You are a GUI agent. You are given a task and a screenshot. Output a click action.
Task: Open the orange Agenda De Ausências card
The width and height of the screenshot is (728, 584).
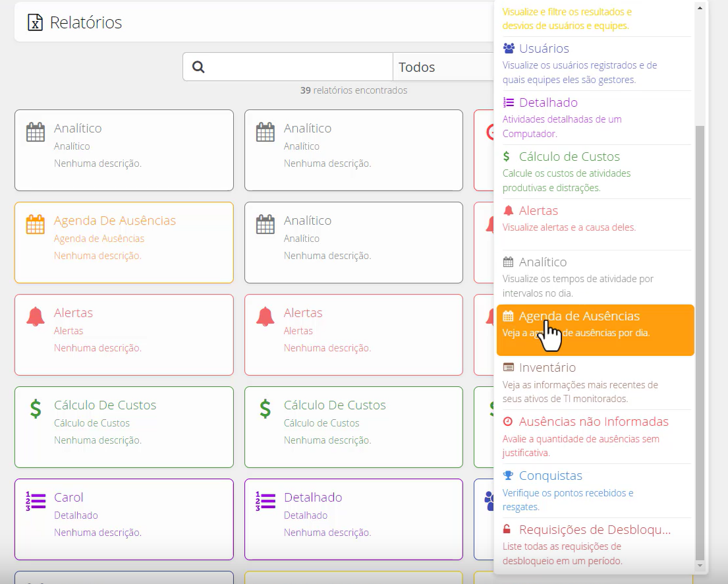coord(124,243)
